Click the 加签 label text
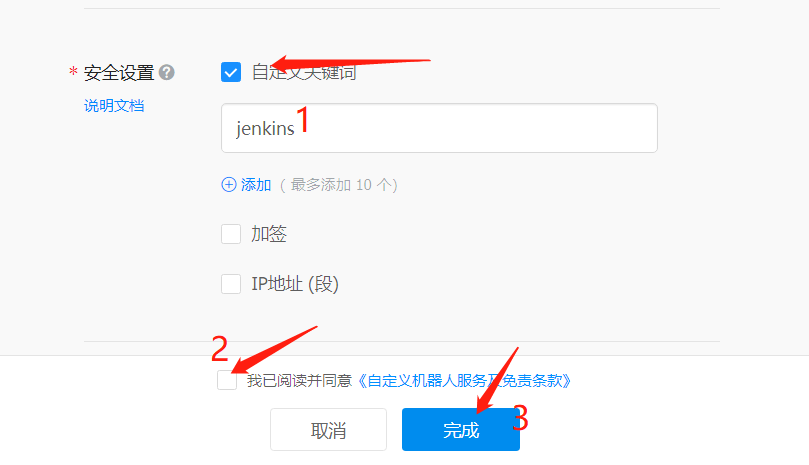 (269, 234)
